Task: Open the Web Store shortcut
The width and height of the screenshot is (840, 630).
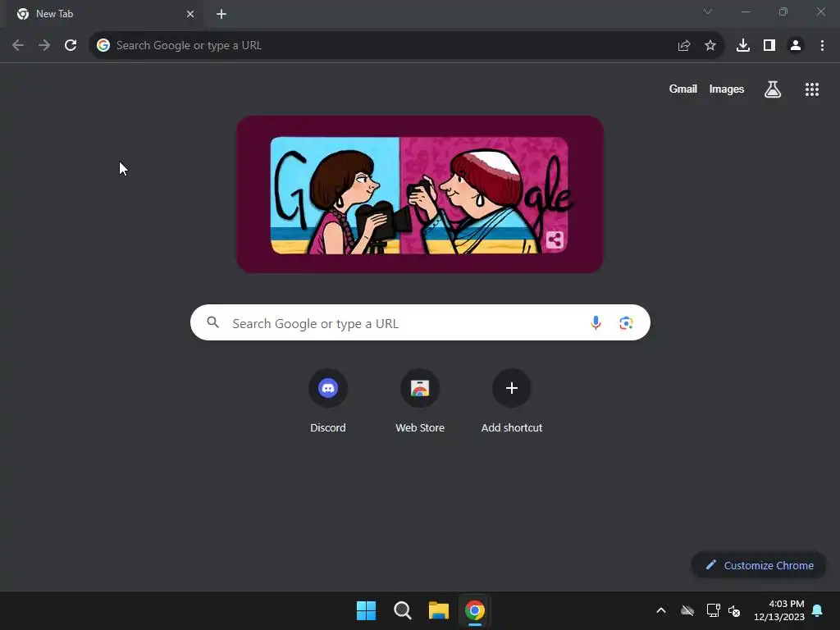Action: point(420,400)
